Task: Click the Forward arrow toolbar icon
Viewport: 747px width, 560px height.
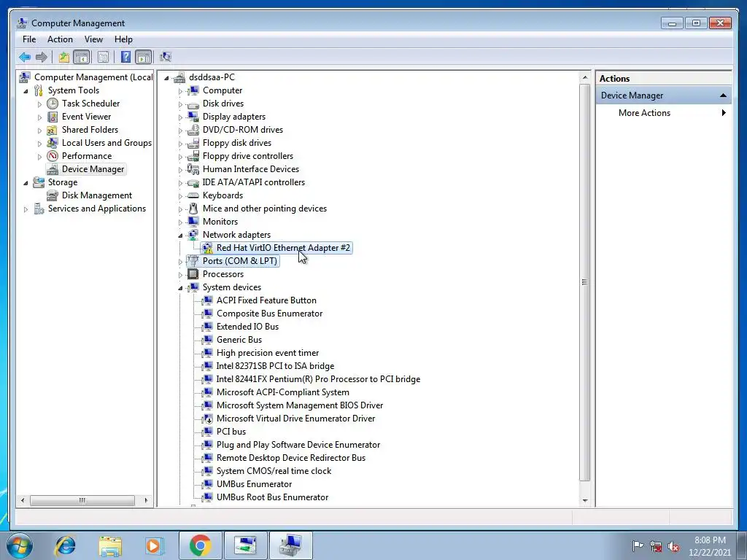Action: coord(42,58)
